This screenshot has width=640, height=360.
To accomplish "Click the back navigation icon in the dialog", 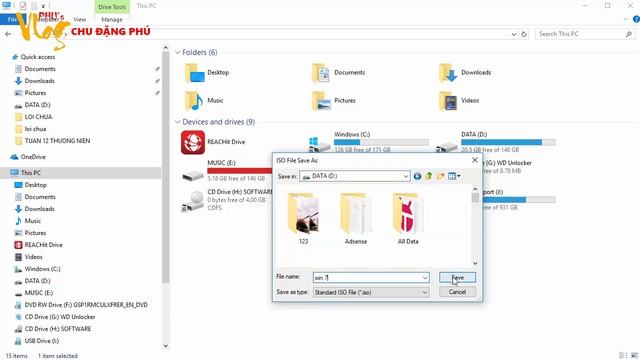I will coord(417,176).
